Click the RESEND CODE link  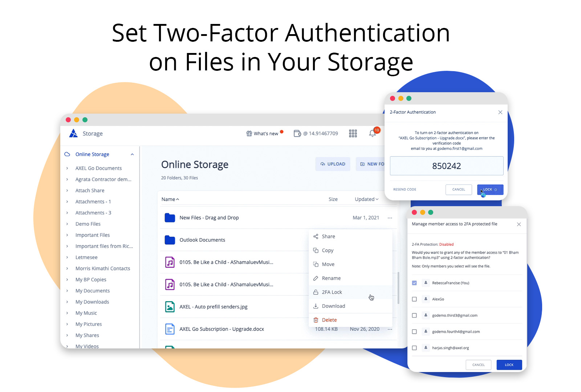405,189
